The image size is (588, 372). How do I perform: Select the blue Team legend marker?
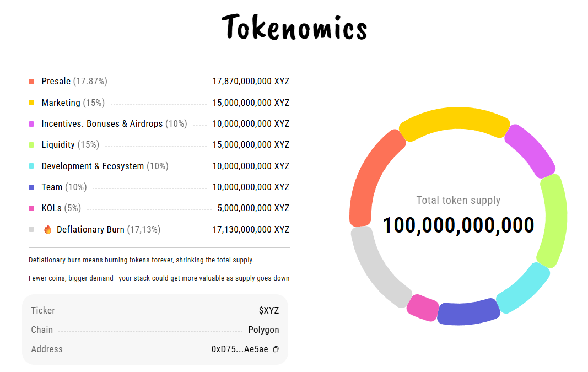click(x=31, y=187)
